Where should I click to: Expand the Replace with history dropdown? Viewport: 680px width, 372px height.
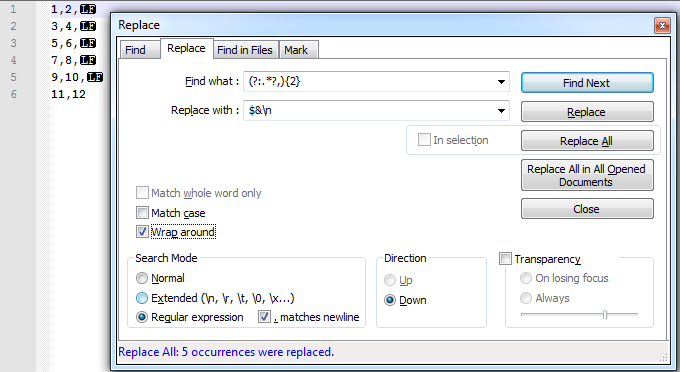coord(501,111)
